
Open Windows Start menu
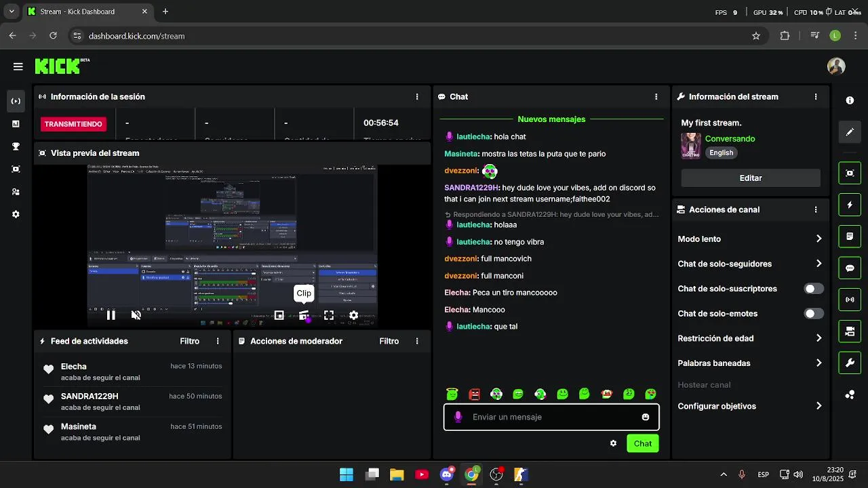(347, 474)
